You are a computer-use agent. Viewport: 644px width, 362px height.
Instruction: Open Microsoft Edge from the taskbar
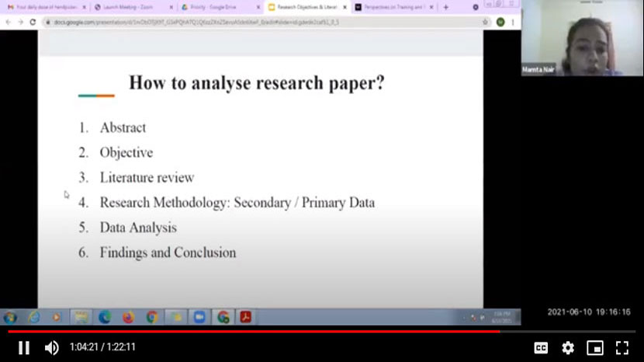click(105, 317)
